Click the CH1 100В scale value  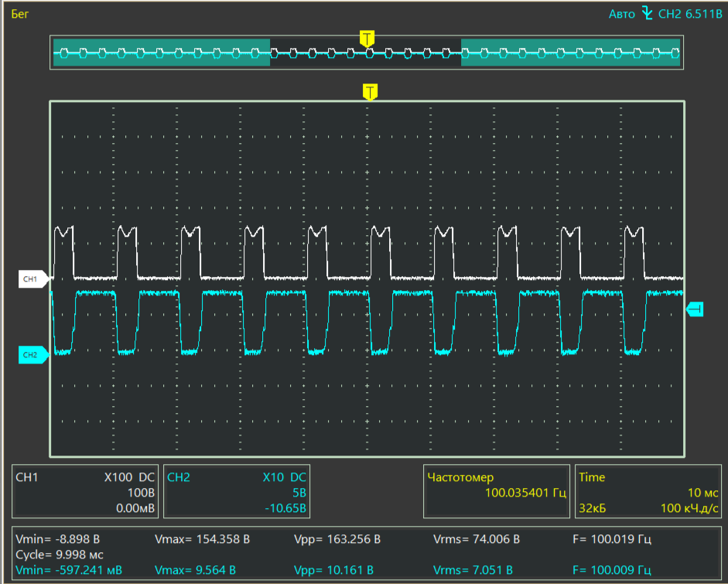(x=141, y=493)
